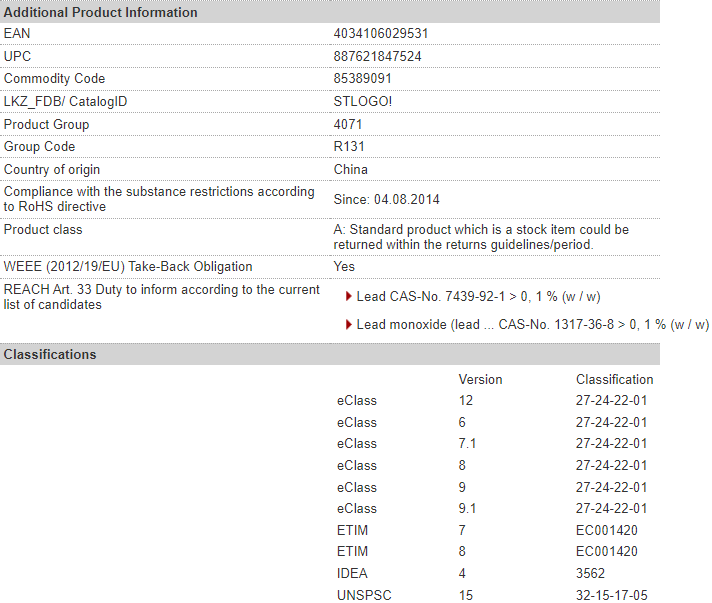Viewport: 712px width, 603px height.
Task: Click the WEEE (2012/19/EU) Take-Back Obligation label
Action: pos(128,267)
